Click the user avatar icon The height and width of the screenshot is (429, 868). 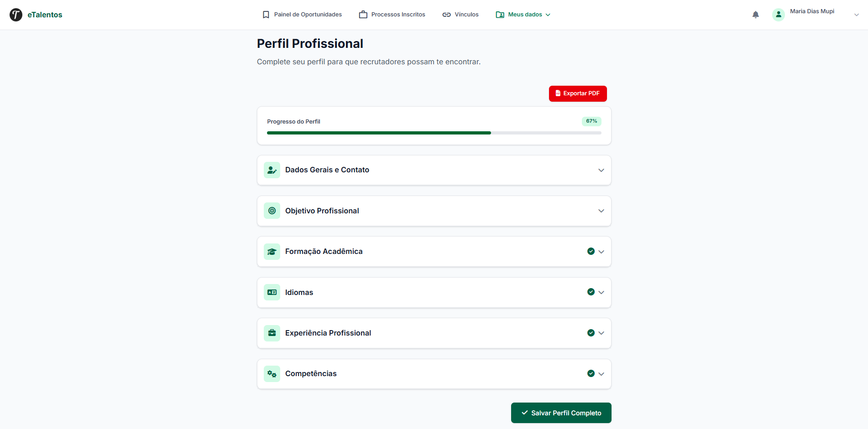(x=778, y=15)
